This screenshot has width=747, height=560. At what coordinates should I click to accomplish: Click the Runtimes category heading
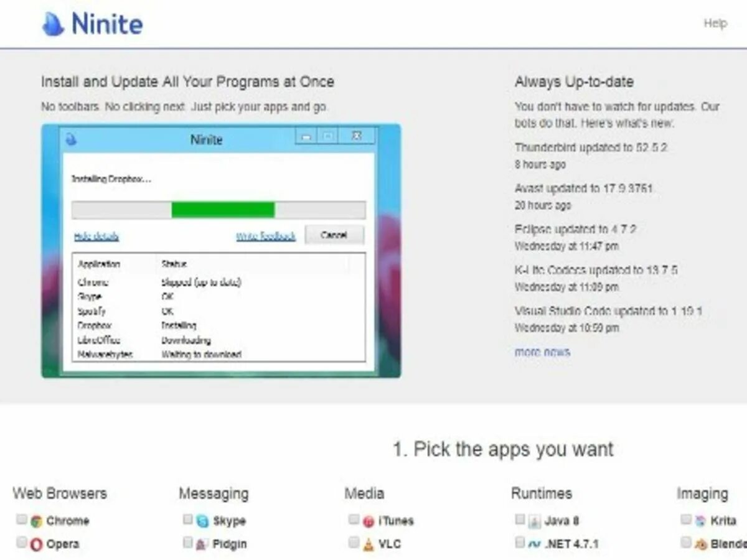(542, 494)
